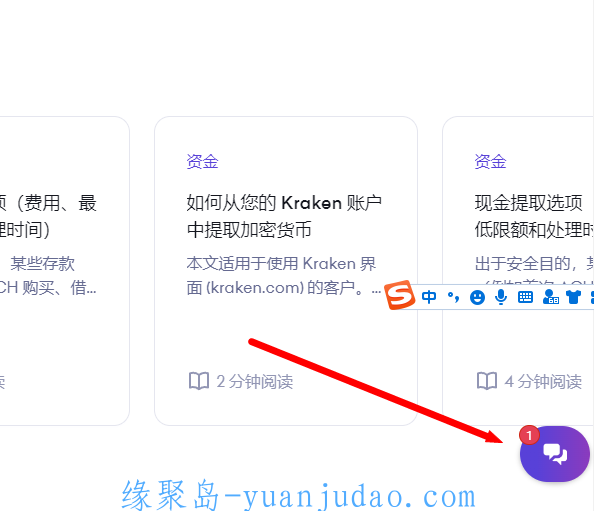This screenshot has height=511, width=594.
Task: Toggle the Chinese input mode 中 icon
Action: tap(429, 297)
